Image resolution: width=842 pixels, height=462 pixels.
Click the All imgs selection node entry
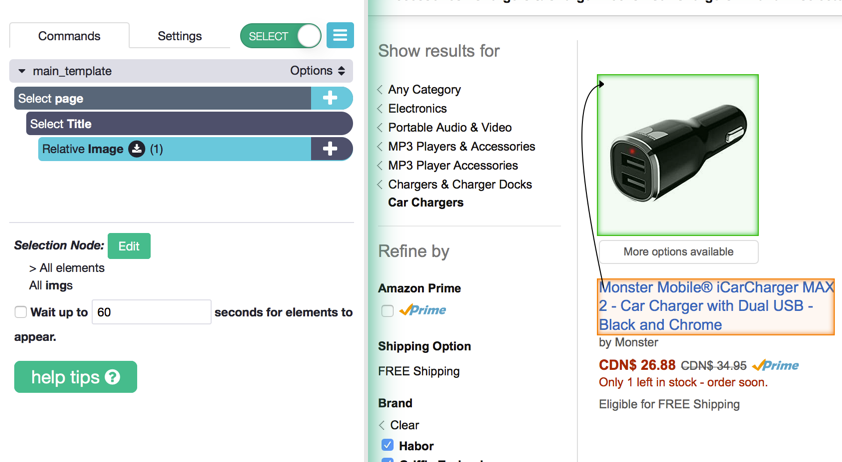(x=51, y=285)
